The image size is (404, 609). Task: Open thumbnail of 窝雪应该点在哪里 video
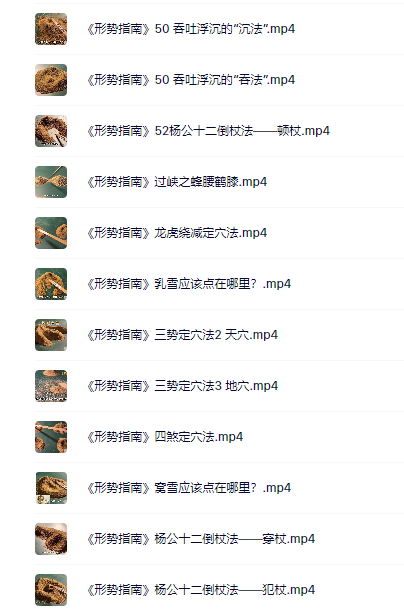pyautogui.click(x=51, y=488)
